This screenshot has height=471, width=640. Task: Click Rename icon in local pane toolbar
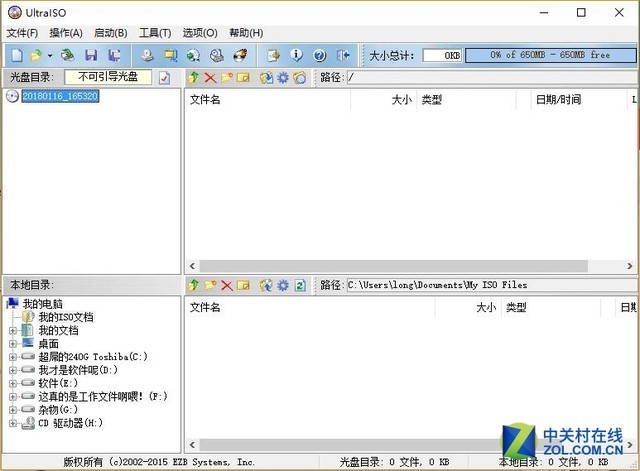click(243, 285)
